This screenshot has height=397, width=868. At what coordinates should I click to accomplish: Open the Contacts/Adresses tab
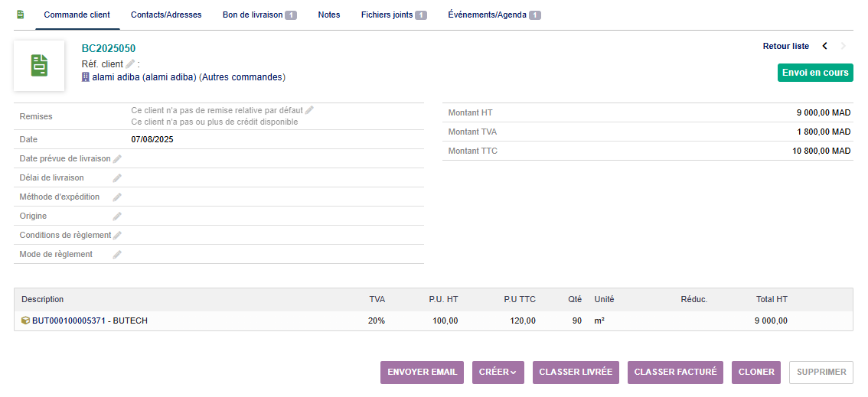point(166,15)
